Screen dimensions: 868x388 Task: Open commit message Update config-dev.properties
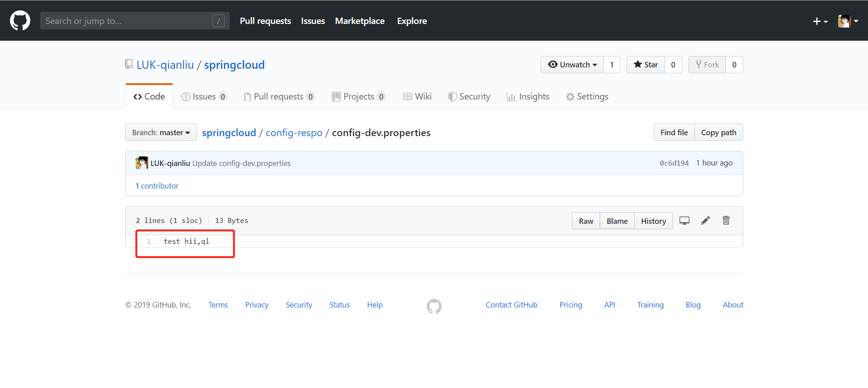click(x=241, y=163)
